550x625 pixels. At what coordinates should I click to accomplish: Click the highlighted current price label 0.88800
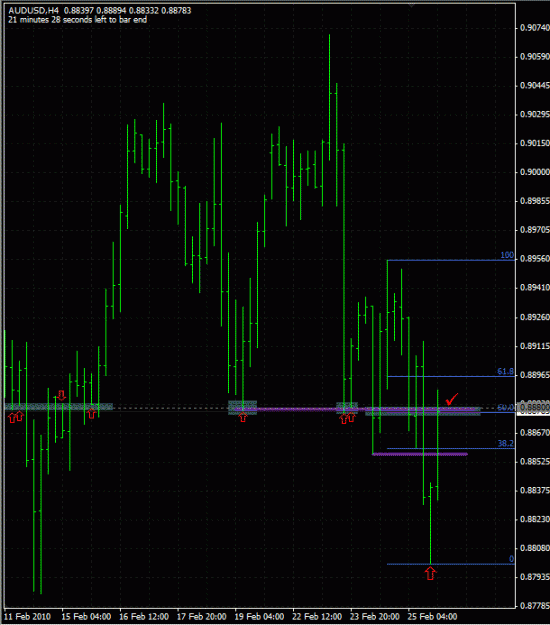(x=535, y=408)
